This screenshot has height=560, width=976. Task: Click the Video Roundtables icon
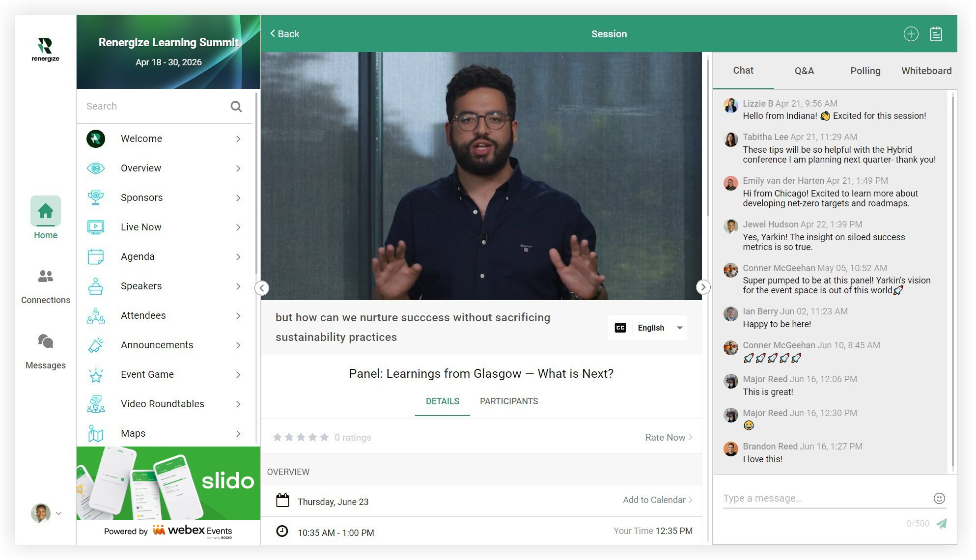[x=96, y=404]
